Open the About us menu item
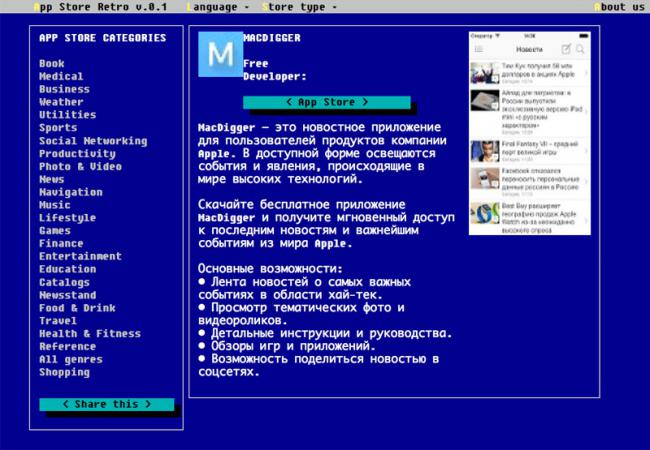Viewport: 650px width, 450px height. (618, 6)
